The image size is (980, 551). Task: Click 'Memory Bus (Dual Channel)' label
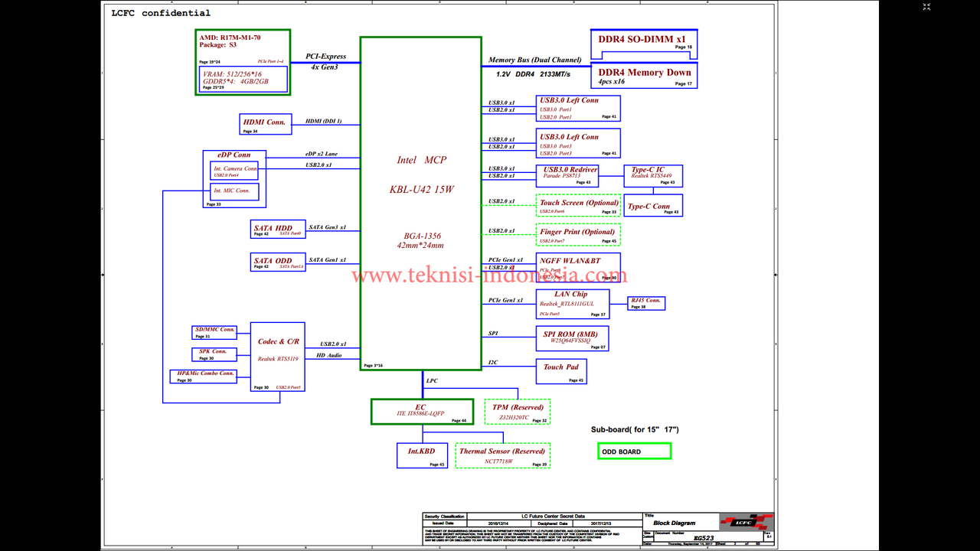(x=534, y=60)
